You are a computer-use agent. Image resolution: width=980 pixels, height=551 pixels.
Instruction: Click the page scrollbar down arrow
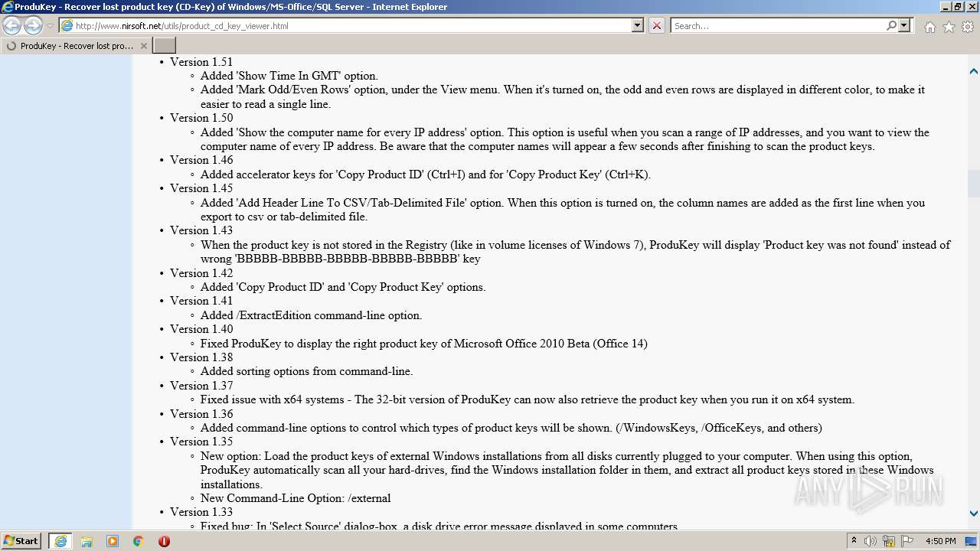(x=974, y=514)
